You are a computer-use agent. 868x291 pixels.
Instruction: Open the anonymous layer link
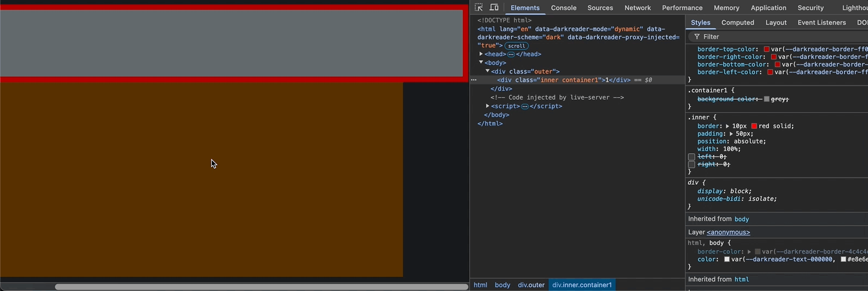tap(728, 232)
